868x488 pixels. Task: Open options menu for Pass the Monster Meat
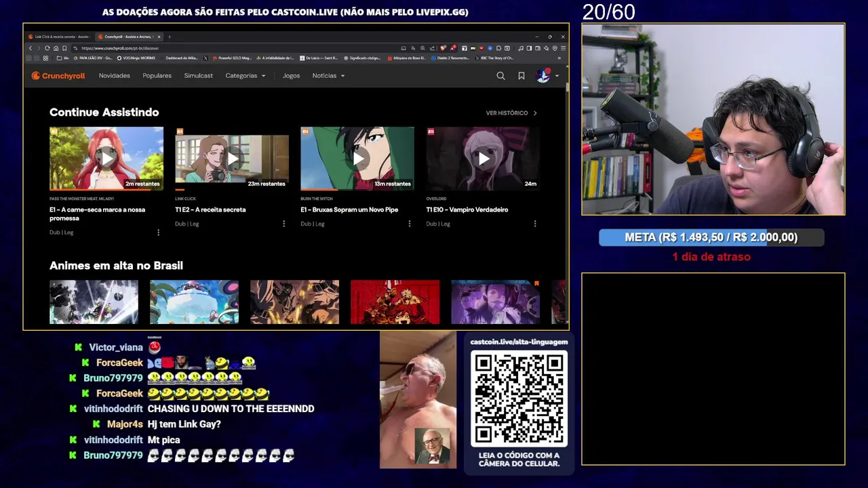(159, 232)
